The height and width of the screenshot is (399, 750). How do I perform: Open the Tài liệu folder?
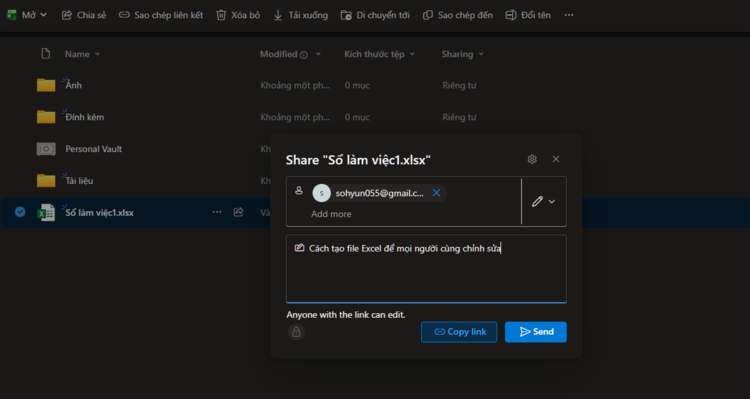tap(79, 181)
